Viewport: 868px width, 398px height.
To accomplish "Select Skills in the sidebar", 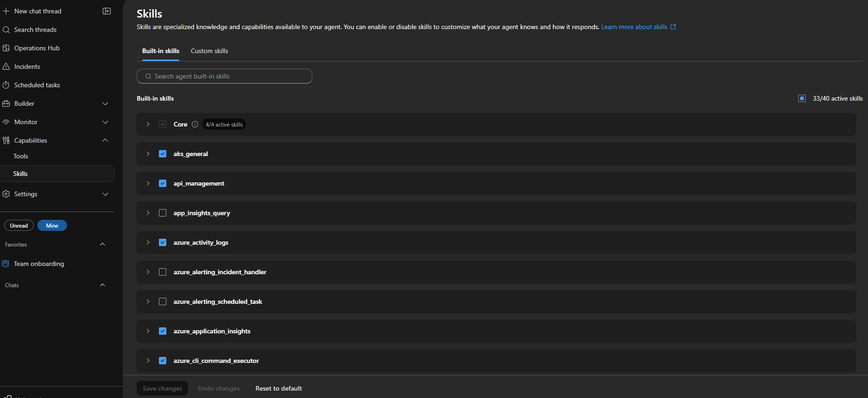I will [57, 174].
